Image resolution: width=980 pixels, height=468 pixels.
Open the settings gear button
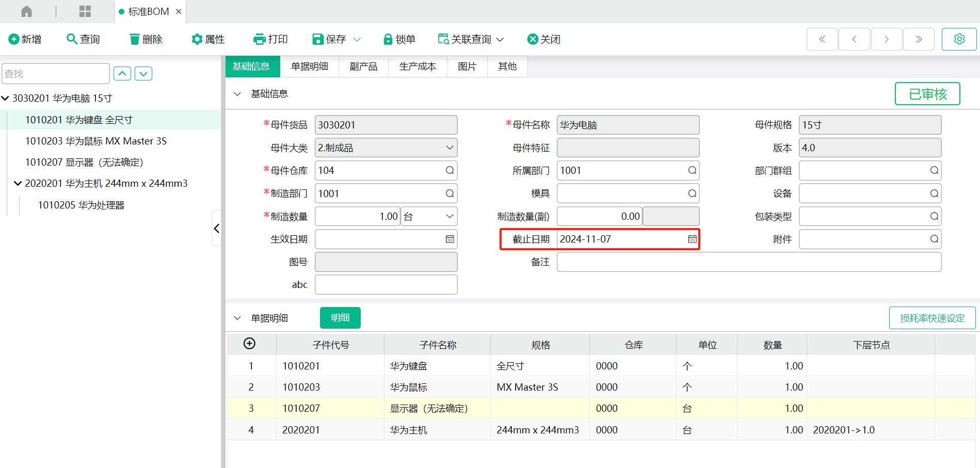[x=959, y=39]
